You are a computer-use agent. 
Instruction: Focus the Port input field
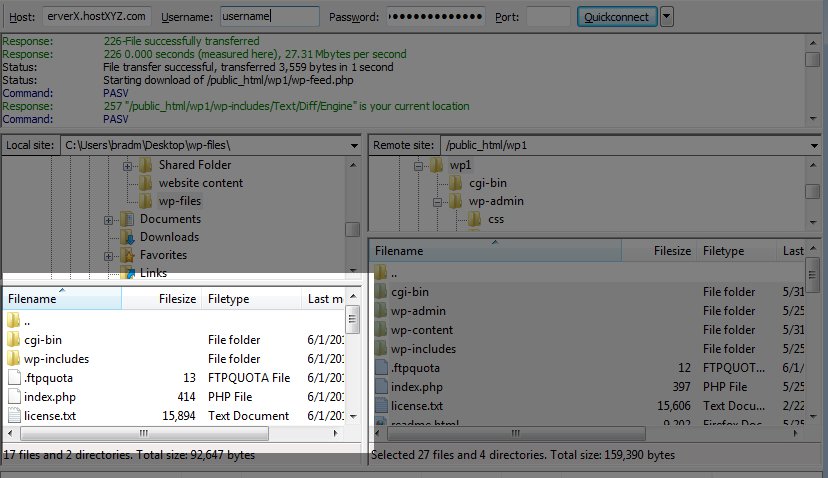(548, 16)
